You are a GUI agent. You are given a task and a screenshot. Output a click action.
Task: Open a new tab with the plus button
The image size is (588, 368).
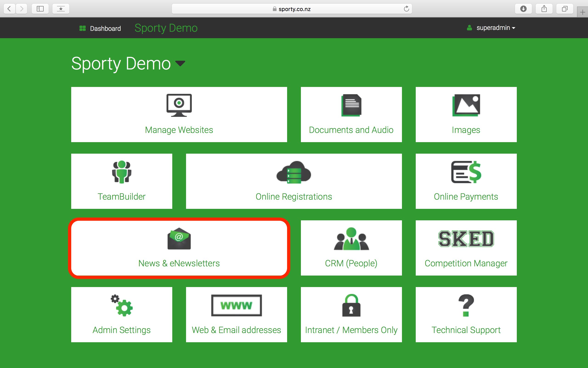[x=582, y=12]
